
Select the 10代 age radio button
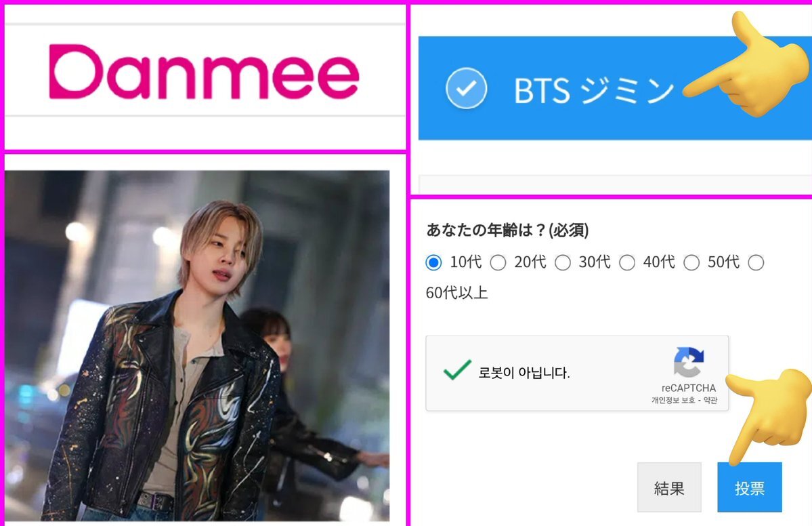tap(433, 262)
